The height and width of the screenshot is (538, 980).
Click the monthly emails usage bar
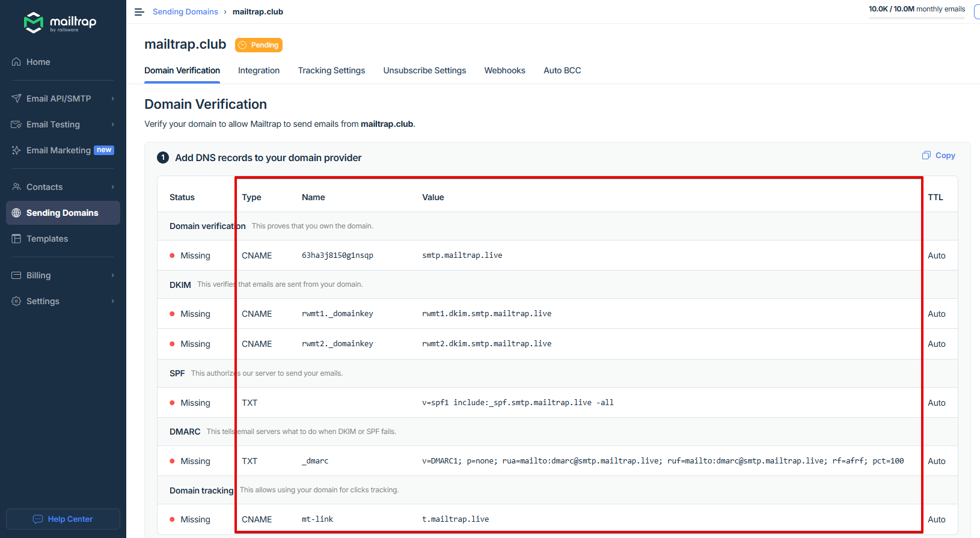coord(916,18)
